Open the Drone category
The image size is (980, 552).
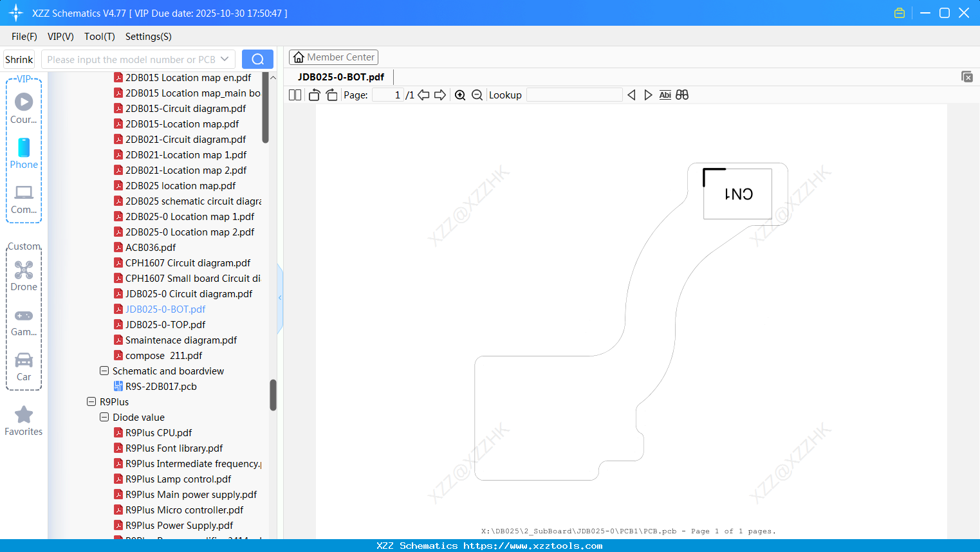[x=24, y=276]
